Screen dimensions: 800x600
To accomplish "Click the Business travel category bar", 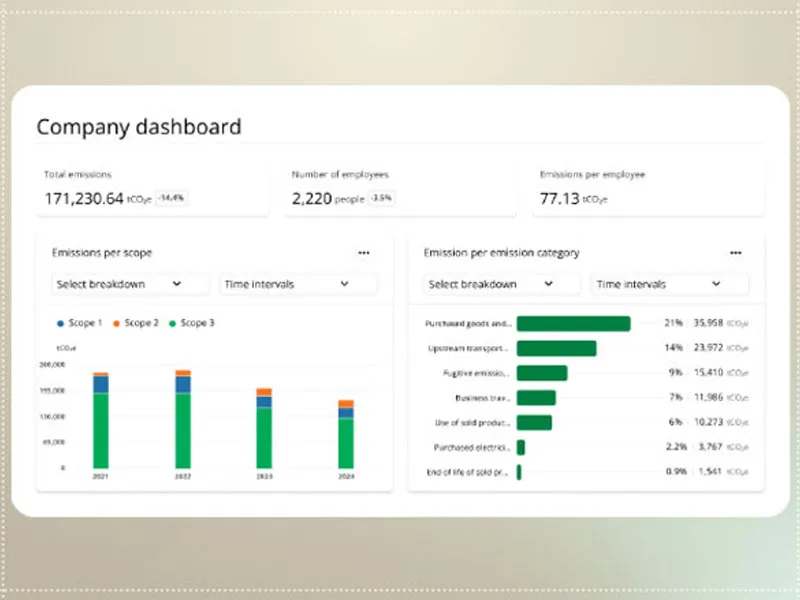I will point(536,398).
